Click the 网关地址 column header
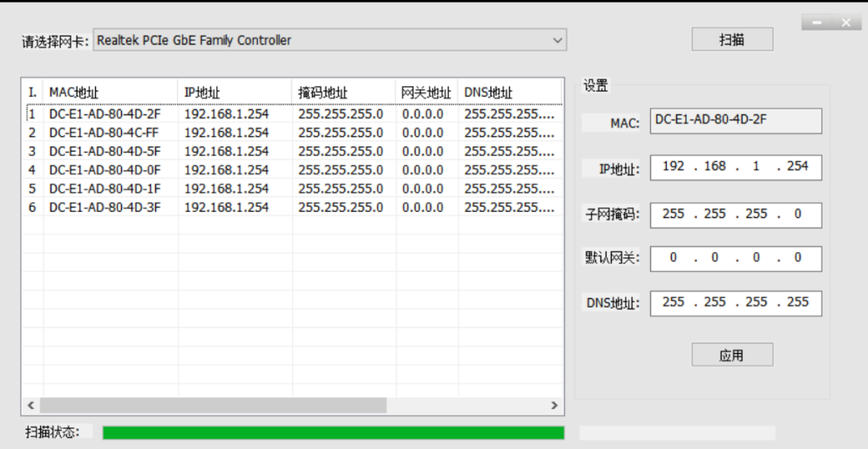 [427, 92]
